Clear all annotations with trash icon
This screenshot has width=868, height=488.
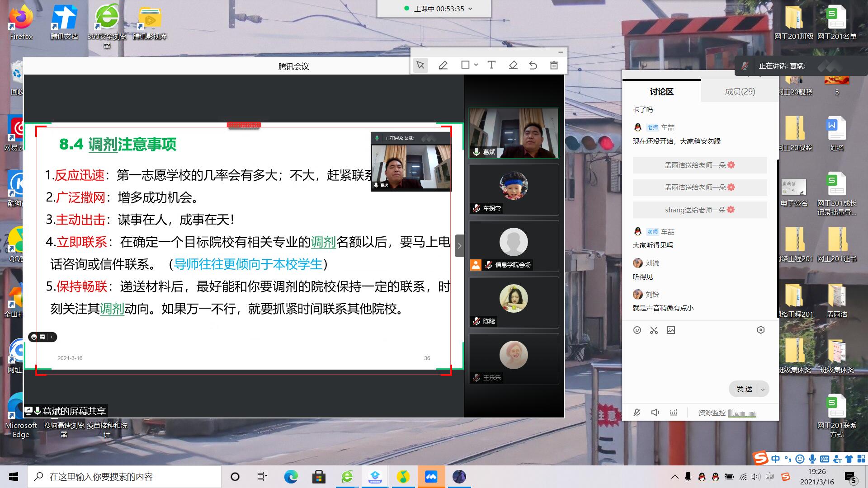coord(554,65)
